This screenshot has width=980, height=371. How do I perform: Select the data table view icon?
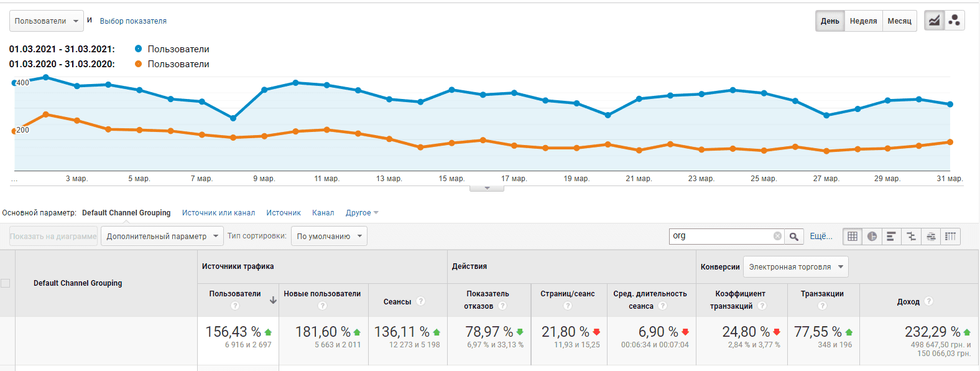(853, 237)
